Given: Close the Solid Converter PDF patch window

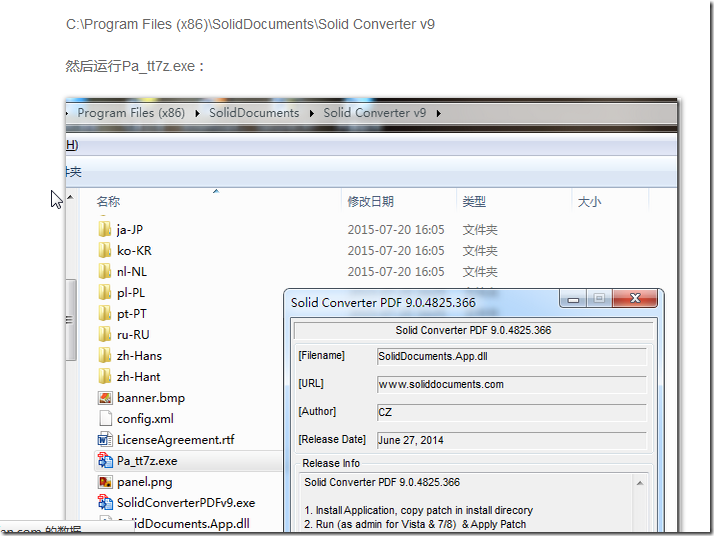Looking at the screenshot, I should 635,298.
